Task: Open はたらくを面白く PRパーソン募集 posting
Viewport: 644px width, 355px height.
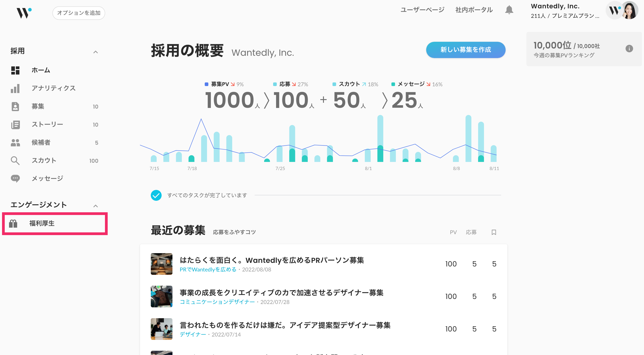Action: pos(272,260)
